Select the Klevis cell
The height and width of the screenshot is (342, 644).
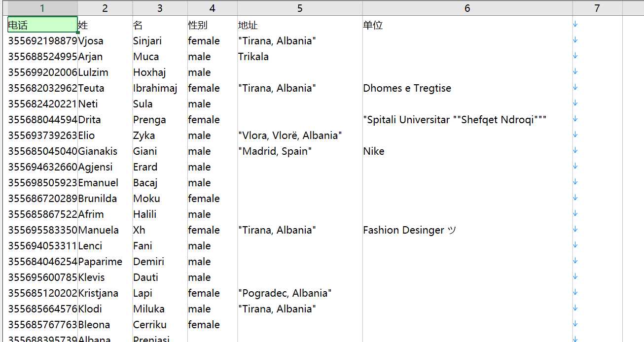pos(105,277)
